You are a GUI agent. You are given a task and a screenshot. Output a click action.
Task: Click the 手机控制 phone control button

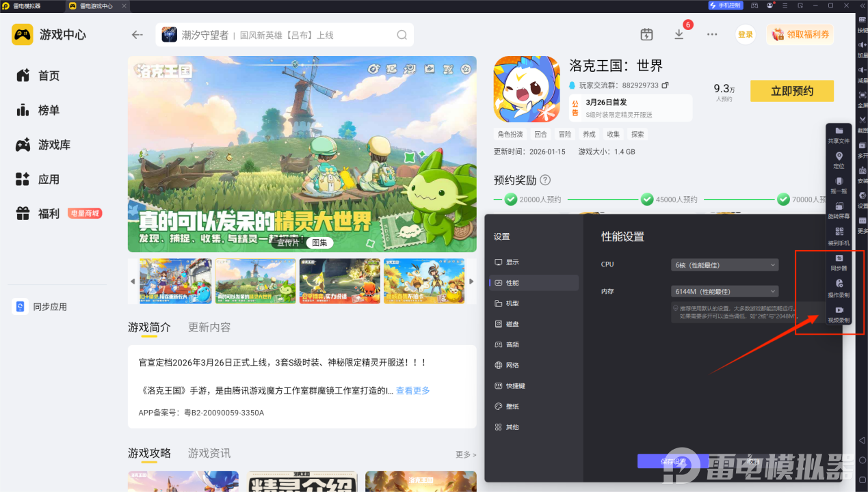[x=725, y=5]
